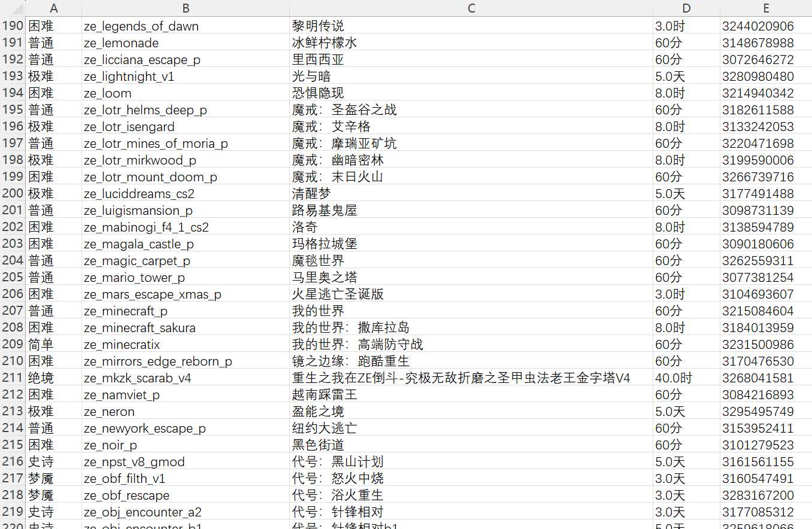Select cell ze_luigismansion_p
This screenshot has height=529, width=812.
[x=186, y=211]
